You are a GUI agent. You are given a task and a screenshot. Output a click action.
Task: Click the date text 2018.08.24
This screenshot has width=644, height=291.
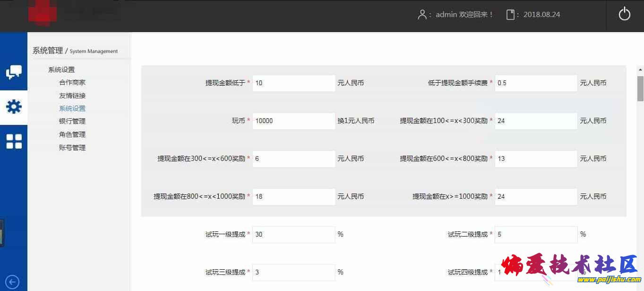coord(541,15)
